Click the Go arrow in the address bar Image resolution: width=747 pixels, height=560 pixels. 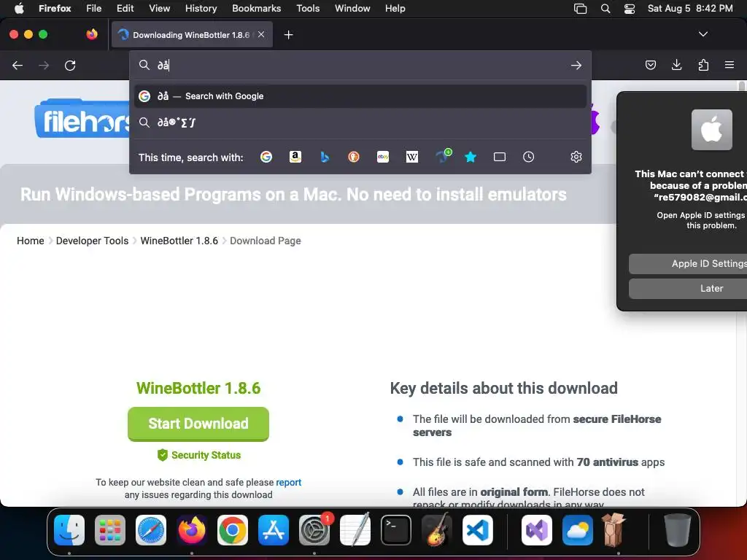click(576, 65)
